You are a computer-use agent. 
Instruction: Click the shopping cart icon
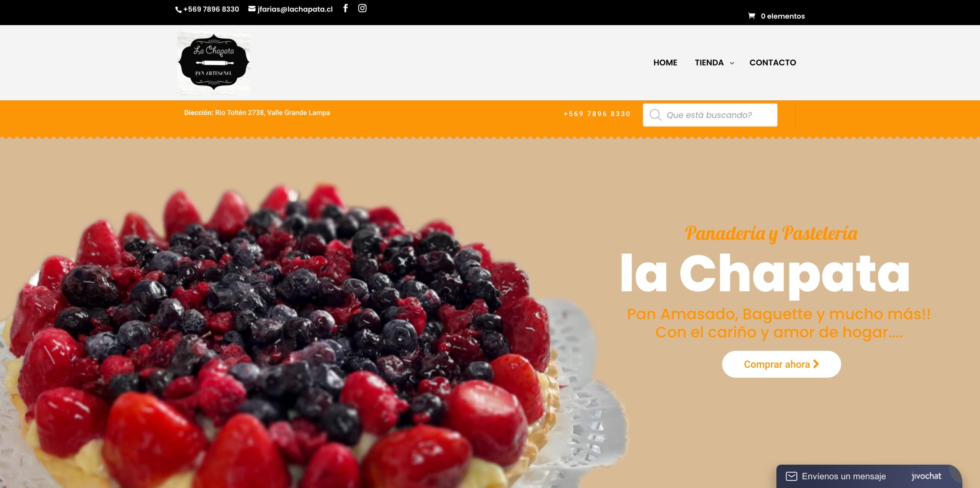(751, 16)
